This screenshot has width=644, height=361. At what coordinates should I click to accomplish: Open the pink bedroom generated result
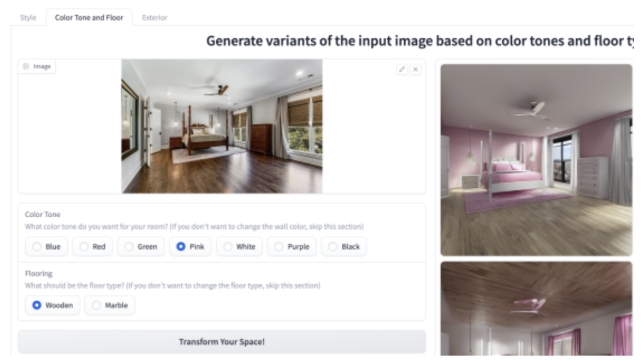click(536, 160)
